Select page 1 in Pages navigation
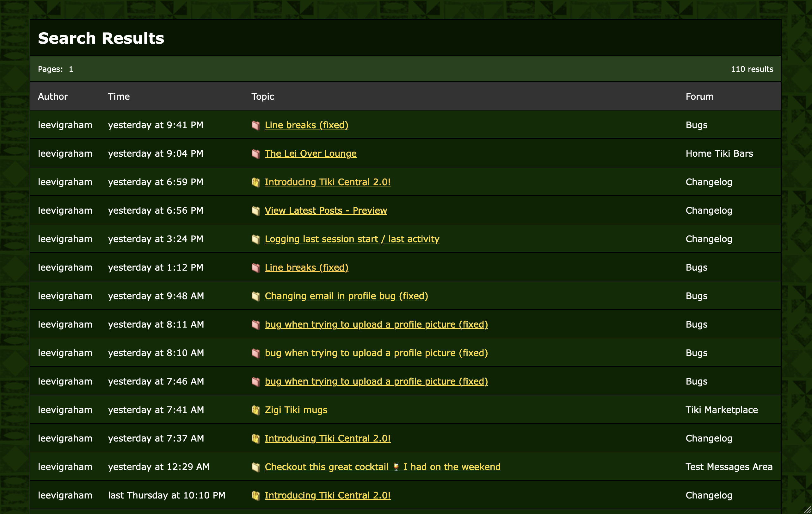The height and width of the screenshot is (514, 812). pyautogui.click(x=71, y=69)
